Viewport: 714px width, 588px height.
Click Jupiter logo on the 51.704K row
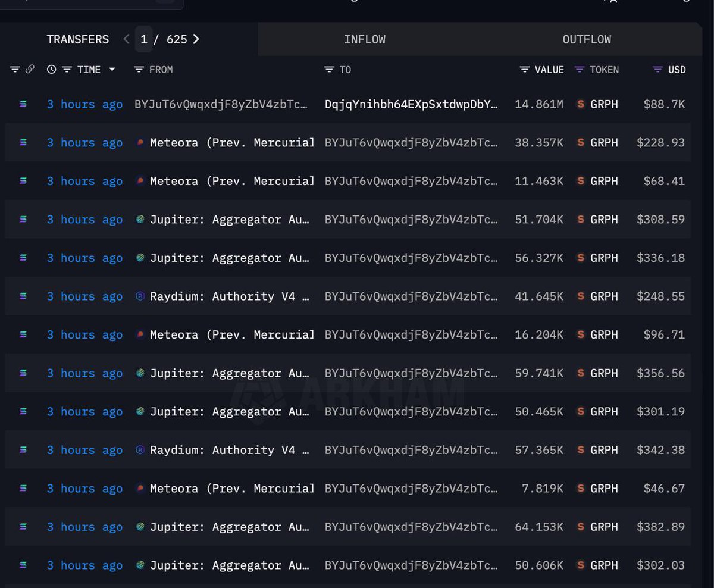[x=140, y=220]
